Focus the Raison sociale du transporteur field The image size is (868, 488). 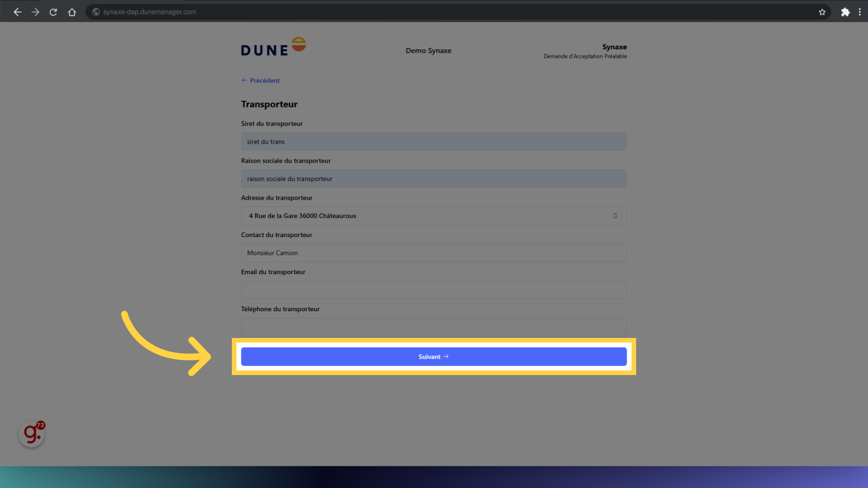433,179
